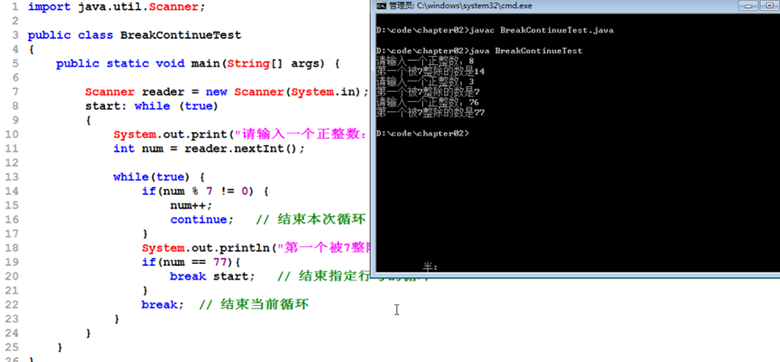Click the '半:' input method indicator in cmd

coord(430,268)
